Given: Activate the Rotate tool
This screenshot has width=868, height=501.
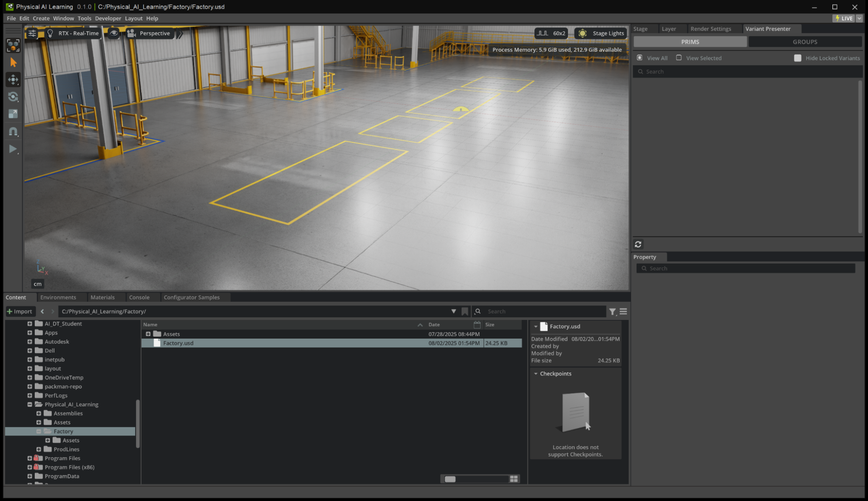Looking at the screenshot, I should (x=13, y=97).
